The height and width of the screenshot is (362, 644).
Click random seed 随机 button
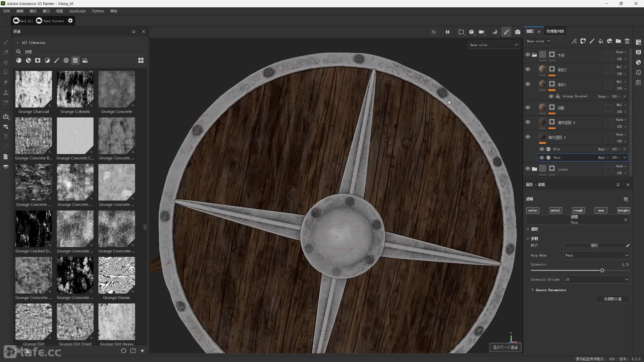594,246
